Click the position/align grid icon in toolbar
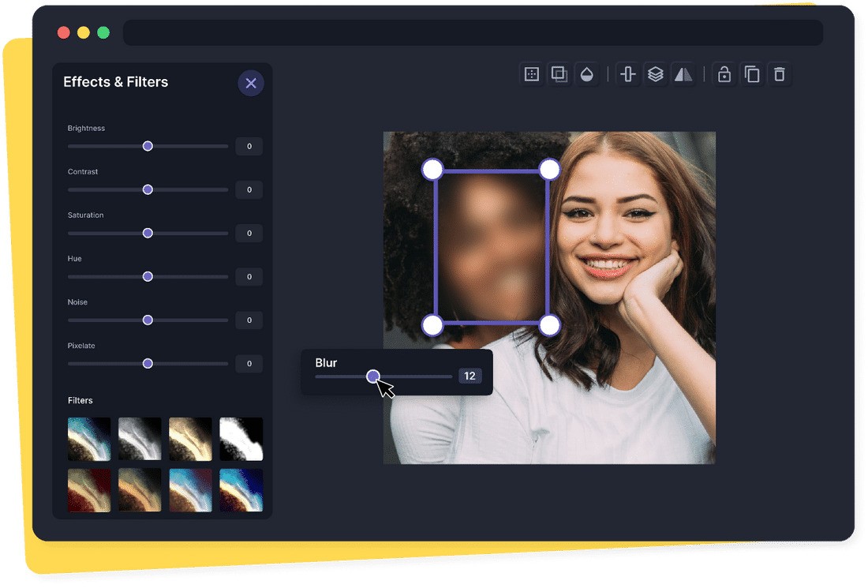The image size is (868, 588). click(532, 74)
